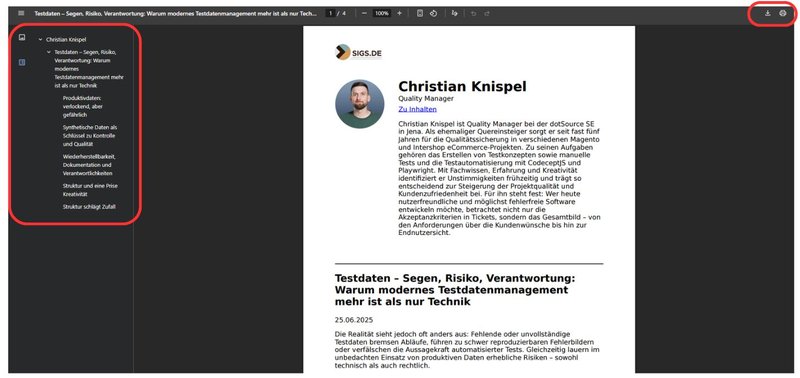800x378 pixels.
Task: Click the zoom in plus button
Action: click(399, 13)
